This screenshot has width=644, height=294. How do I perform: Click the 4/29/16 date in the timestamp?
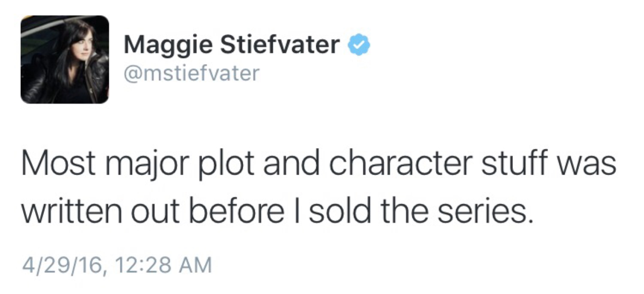tap(63, 265)
